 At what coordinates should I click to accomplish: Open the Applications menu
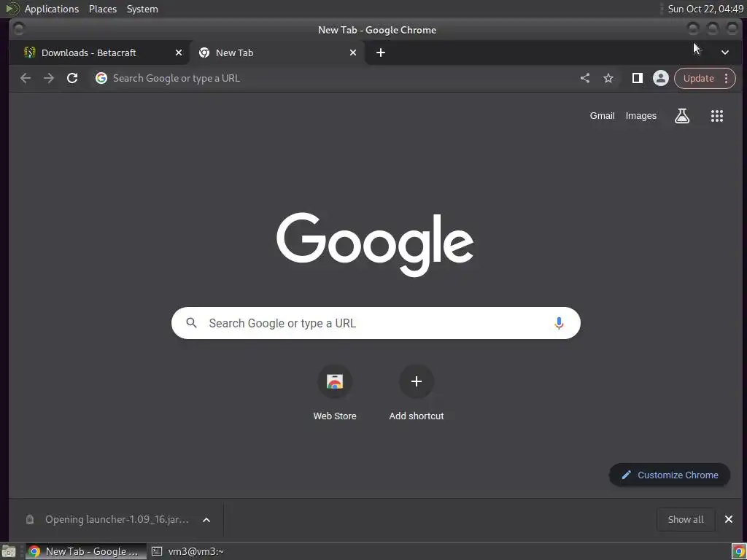52,9
